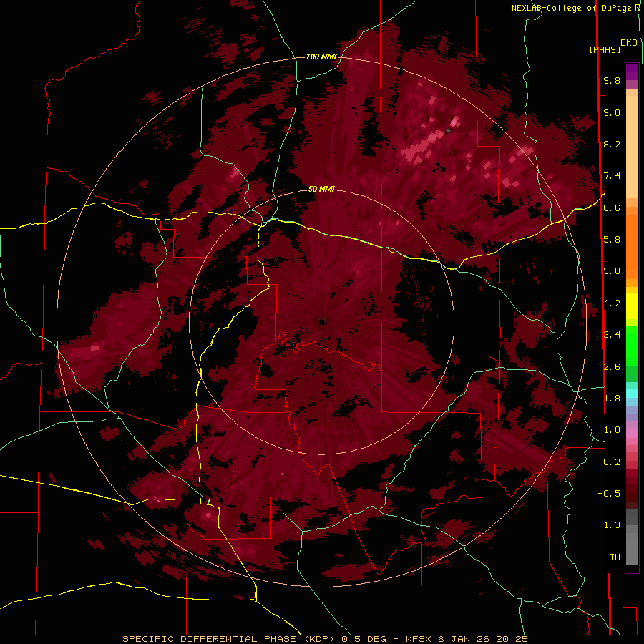This screenshot has width=644, height=644.
Task: Click the -1.3 scale value
Action: (609, 525)
